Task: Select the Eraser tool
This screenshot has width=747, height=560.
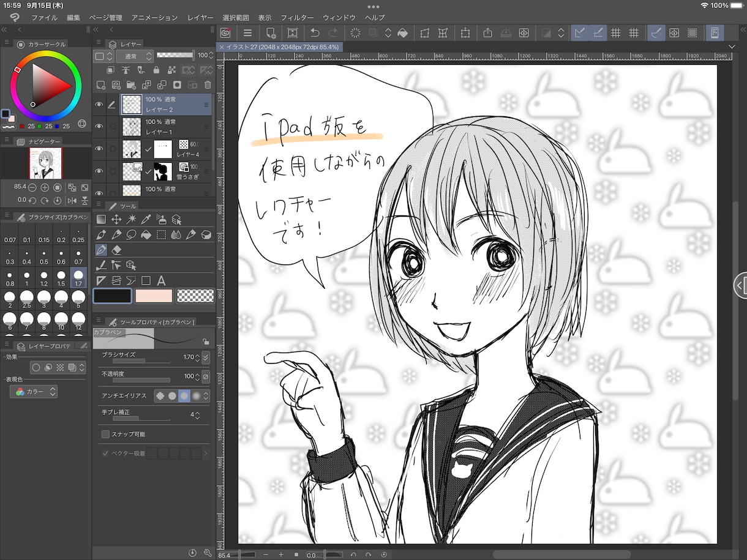Action: coord(117,250)
